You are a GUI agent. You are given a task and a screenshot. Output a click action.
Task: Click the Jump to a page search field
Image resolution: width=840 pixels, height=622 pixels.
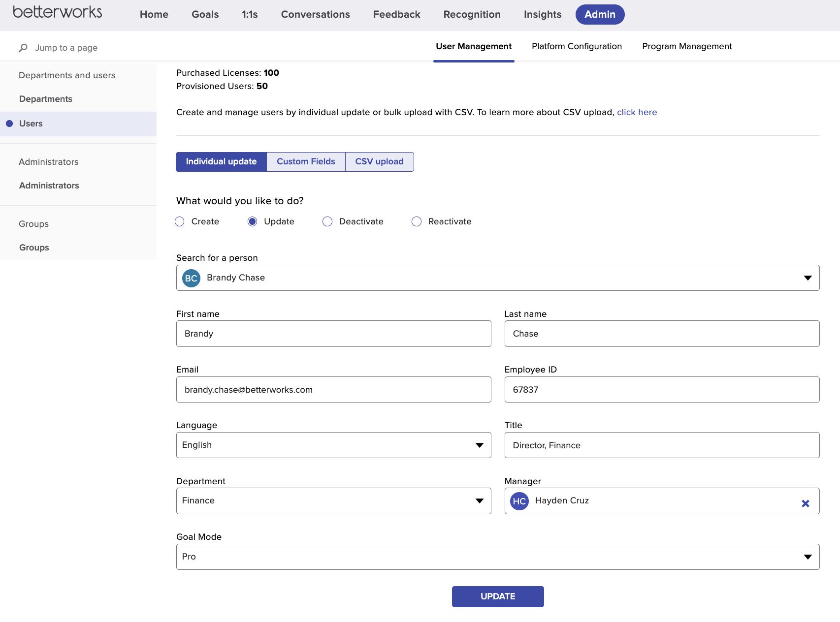(66, 48)
